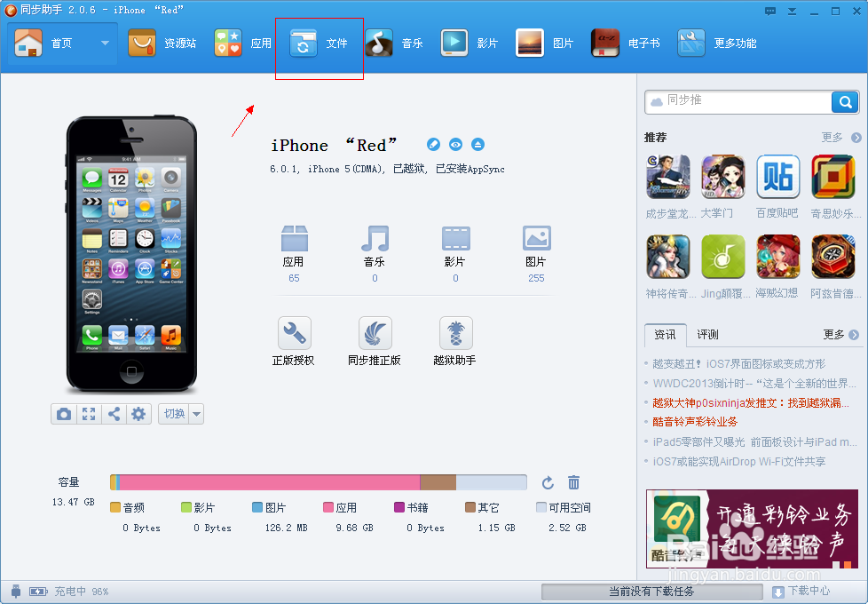
Task: Click the feedback message icon in the title bar
Action: tap(770, 11)
